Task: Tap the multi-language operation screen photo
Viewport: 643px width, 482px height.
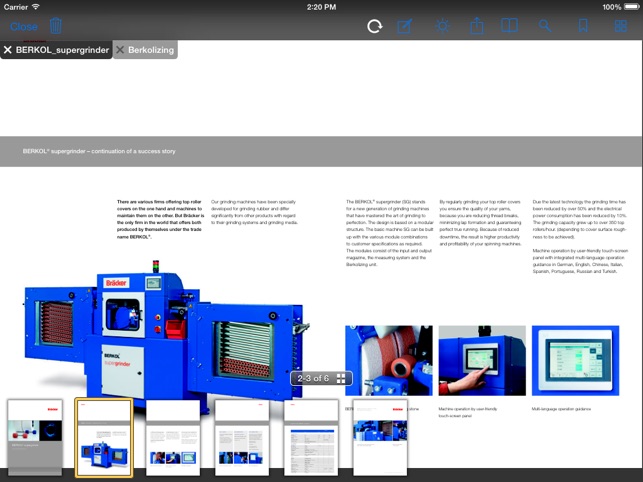Action: pyautogui.click(x=575, y=361)
